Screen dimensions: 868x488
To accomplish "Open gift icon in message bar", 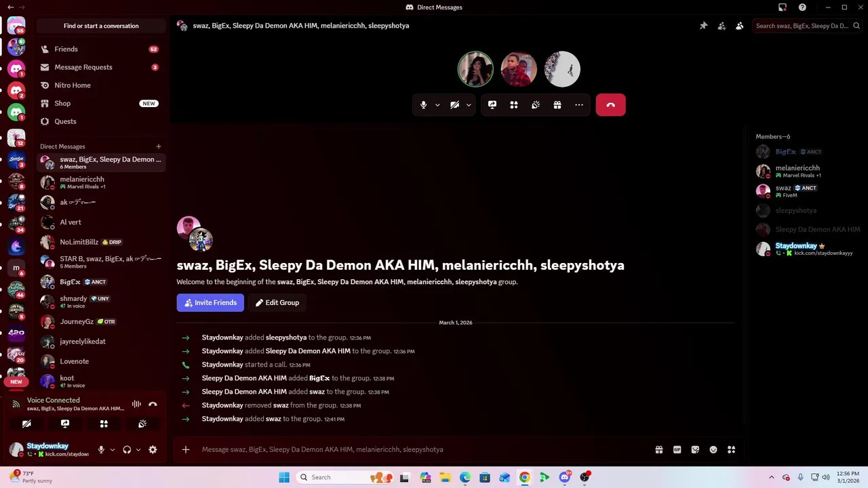I will point(658,449).
